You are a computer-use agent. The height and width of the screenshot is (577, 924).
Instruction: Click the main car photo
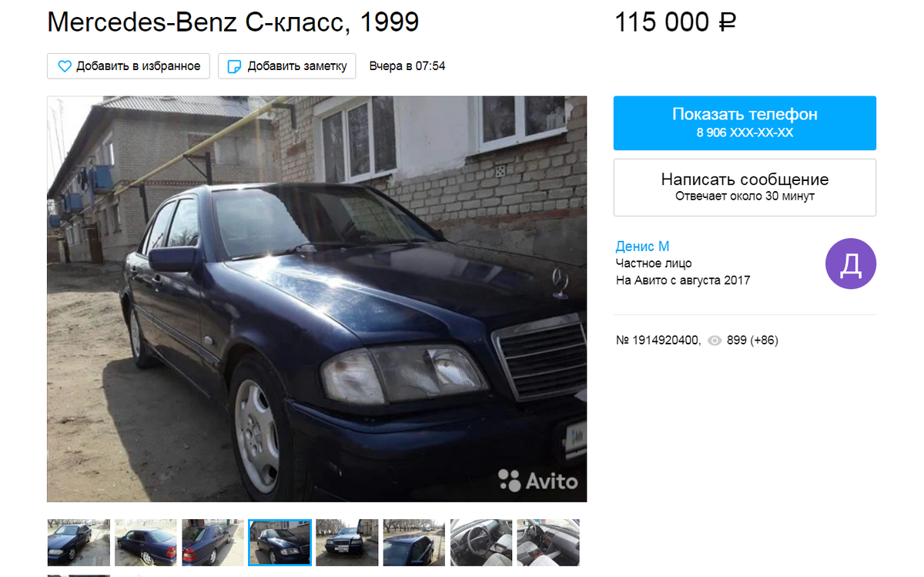click(x=317, y=299)
